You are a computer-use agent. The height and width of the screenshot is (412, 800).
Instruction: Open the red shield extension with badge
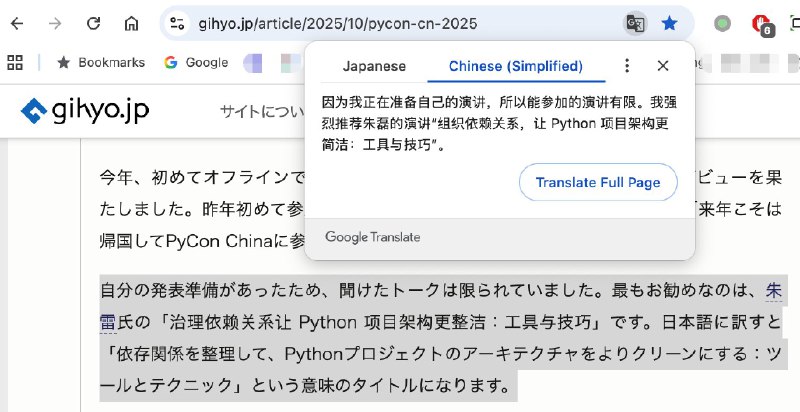pos(761,24)
